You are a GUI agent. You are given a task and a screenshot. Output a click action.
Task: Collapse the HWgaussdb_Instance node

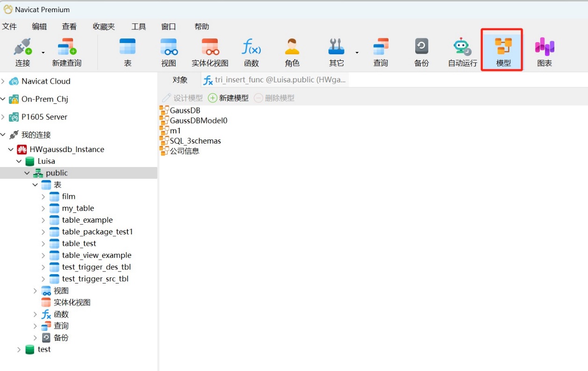(x=11, y=150)
